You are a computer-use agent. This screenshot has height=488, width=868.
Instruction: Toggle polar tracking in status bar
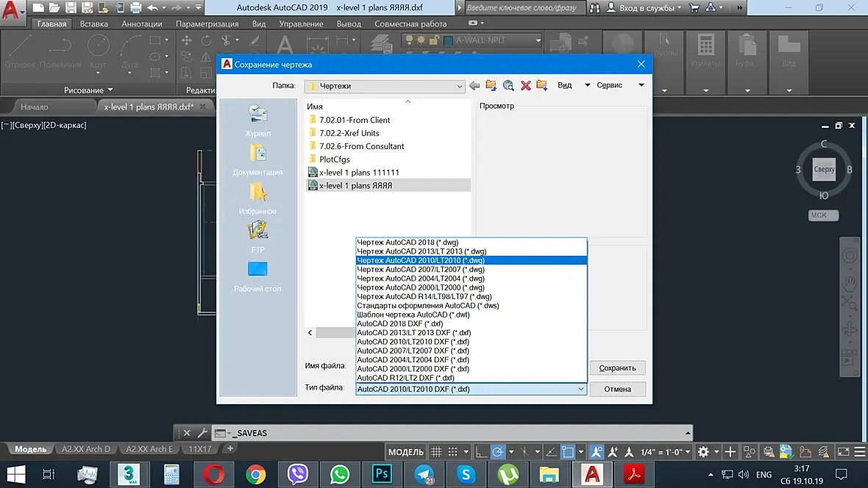pos(498,451)
